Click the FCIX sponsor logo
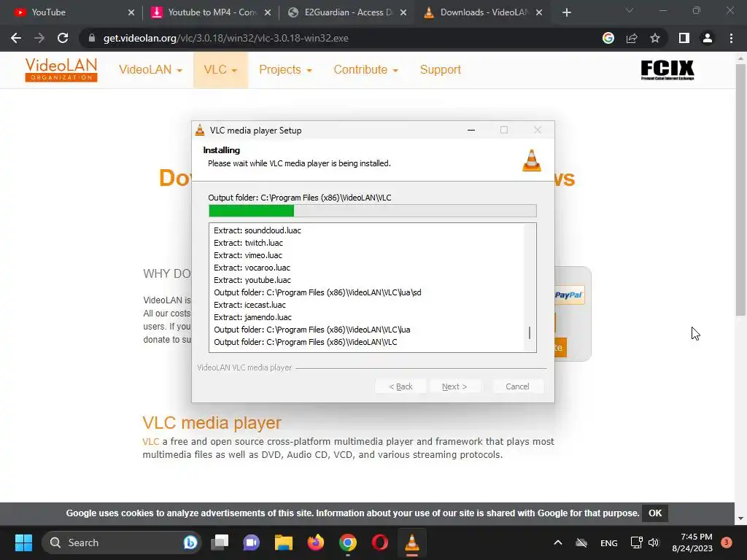Viewport: 747px width, 560px height. [x=667, y=70]
